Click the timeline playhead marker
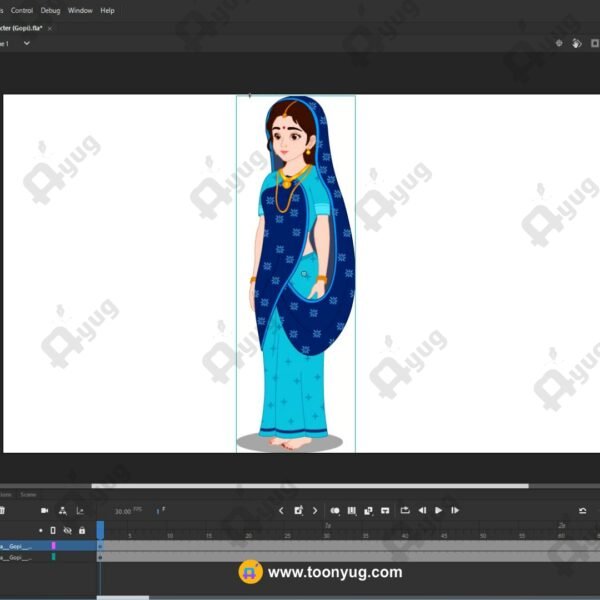 [x=100, y=530]
